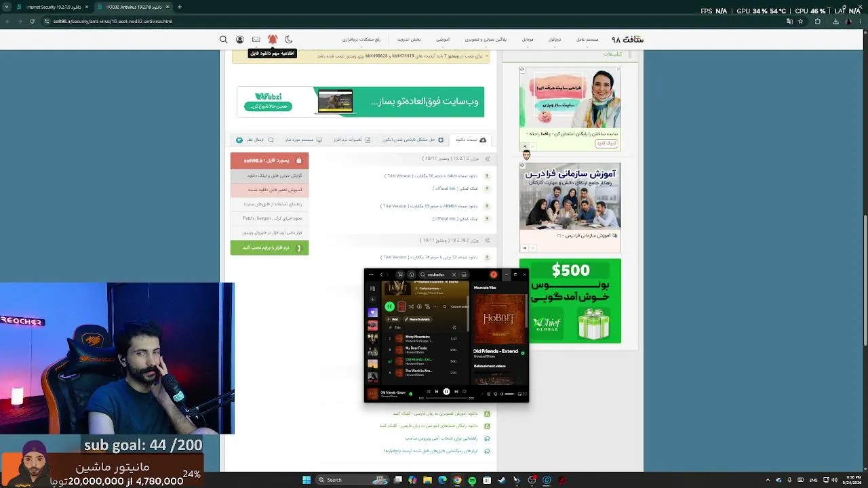Click the red notification bell icon

273,39
